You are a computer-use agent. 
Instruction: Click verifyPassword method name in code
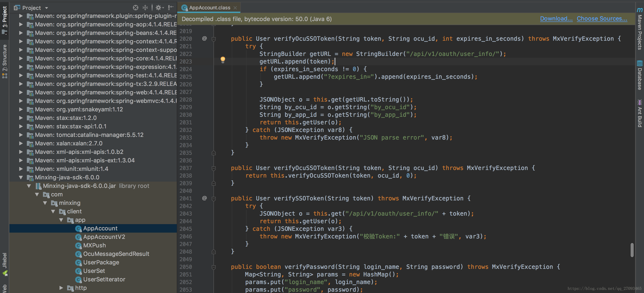[310, 267]
